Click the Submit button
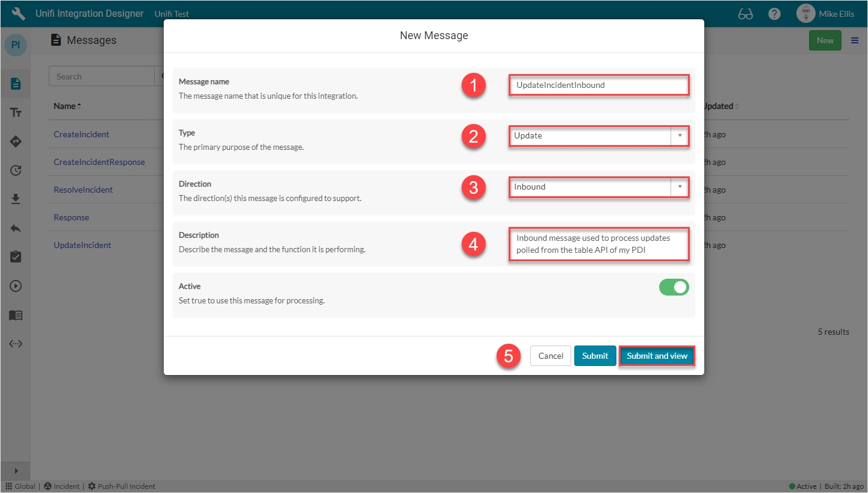Screen dimensions: 868x493 [595, 356]
